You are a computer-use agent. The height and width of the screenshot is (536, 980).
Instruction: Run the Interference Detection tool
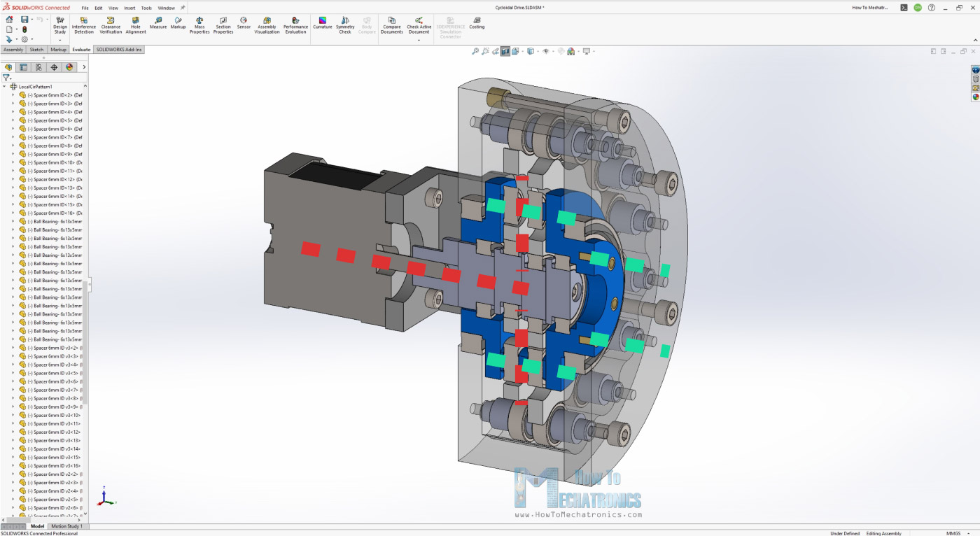(x=84, y=25)
